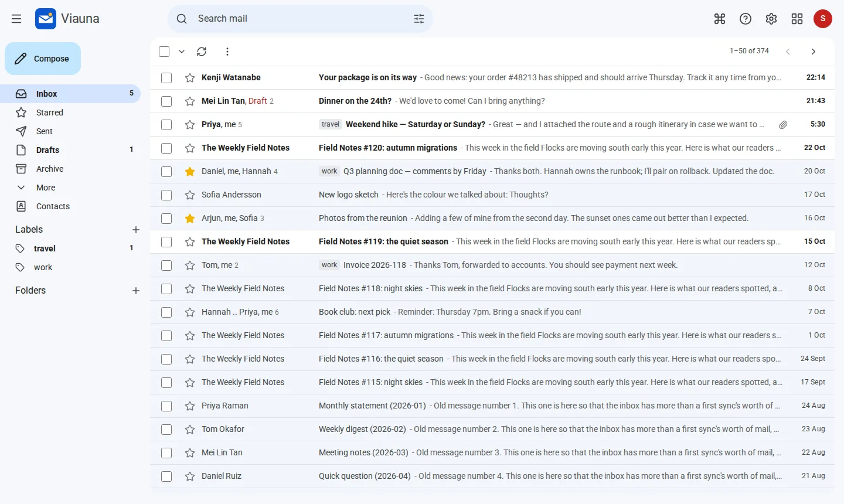The height and width of the screenshot is (504, 844).
Task: Go to Starred messages
Action: [70, 113]
